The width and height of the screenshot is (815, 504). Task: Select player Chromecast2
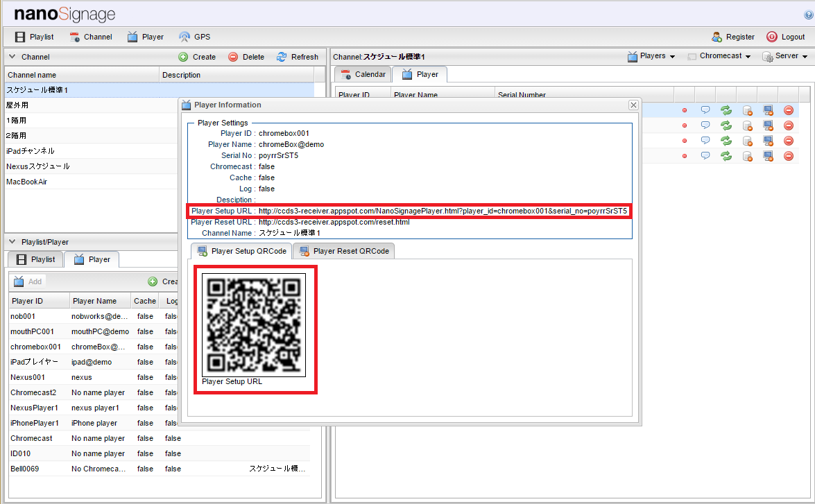pos(94,392)
